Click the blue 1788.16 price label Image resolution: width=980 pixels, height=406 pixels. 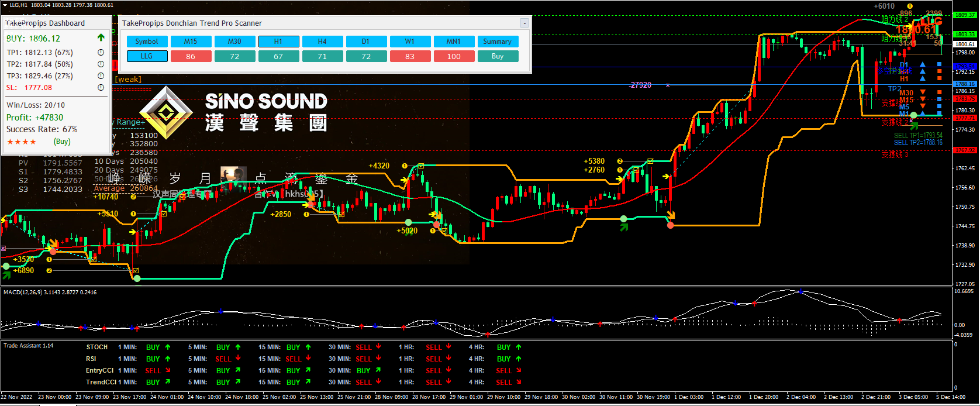point(965,84)
